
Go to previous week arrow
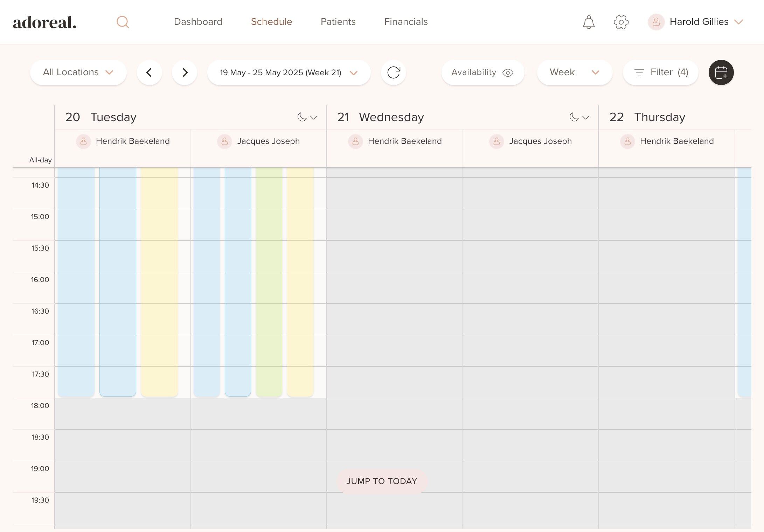click(x=149, y=72)
